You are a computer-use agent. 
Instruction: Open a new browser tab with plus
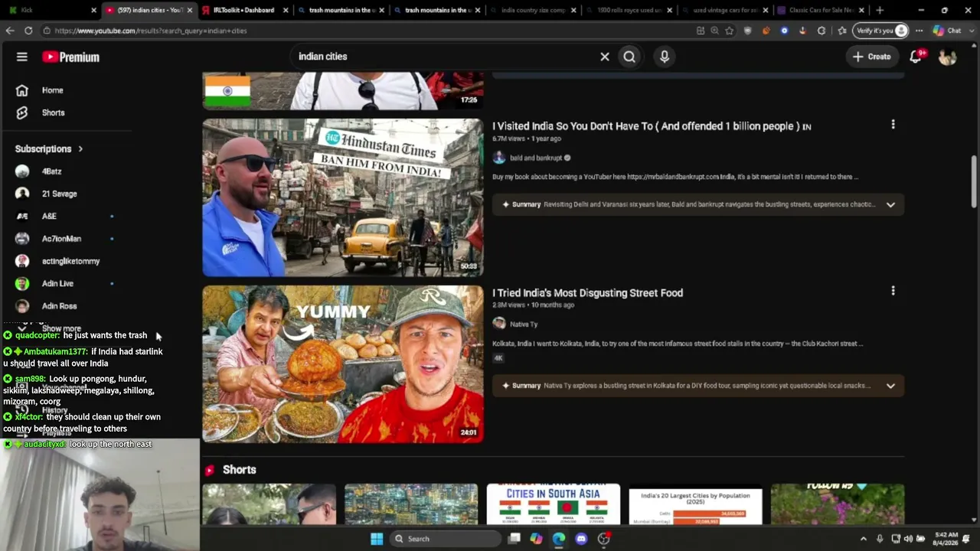pos(880,10)
